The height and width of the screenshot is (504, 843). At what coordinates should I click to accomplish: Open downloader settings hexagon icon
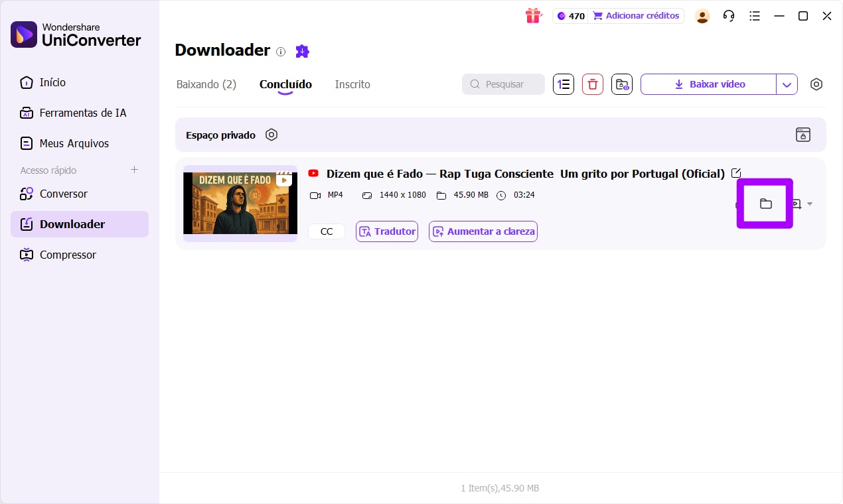816,84
